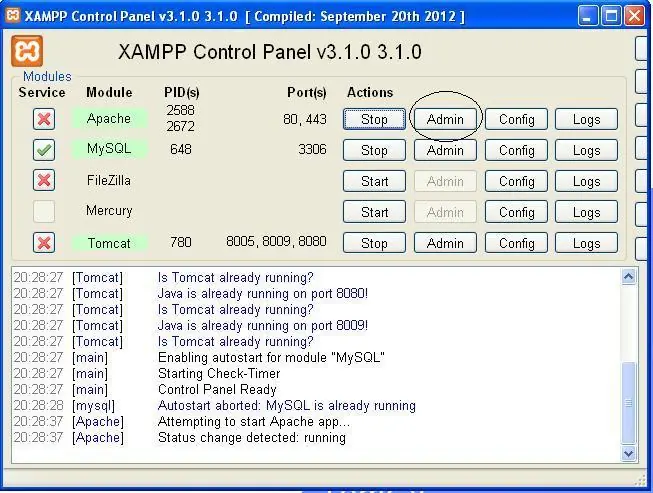The image size is (653, 493).
Task: Open Tomcat Config options
Action: point(516,243)
